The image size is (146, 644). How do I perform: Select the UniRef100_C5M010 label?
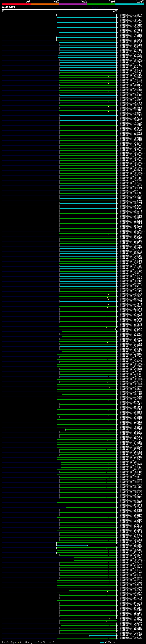pyautogui.click(x=131, y=585)
